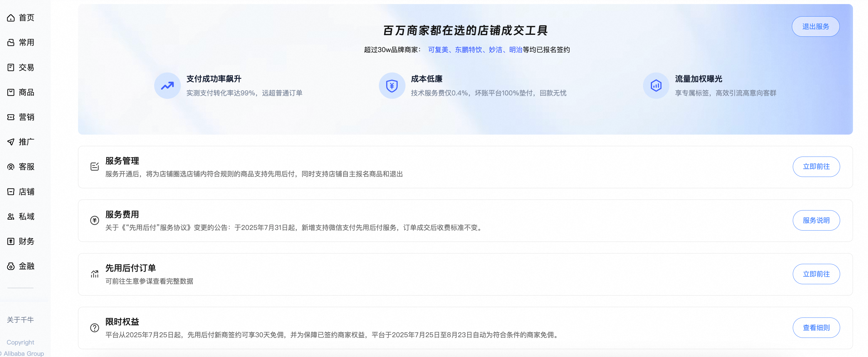Screen dimensions: 868x357
Task: Click the 财务 sidebar icon
Action: pos(11,241)
